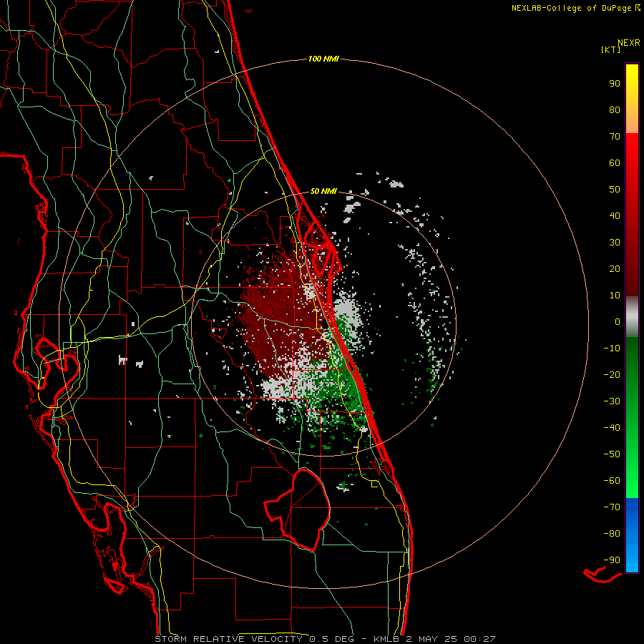Click the KT units label above the color scale
The image size is (644, 644).
(611, 49)
